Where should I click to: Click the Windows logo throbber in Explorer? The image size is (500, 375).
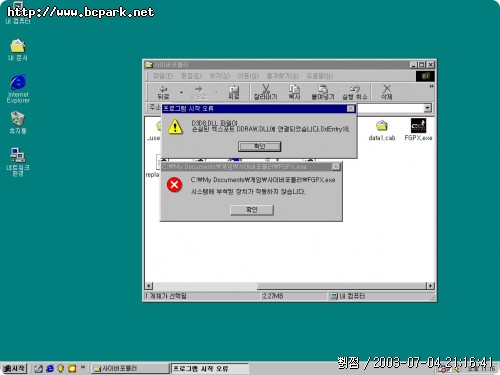425,76
